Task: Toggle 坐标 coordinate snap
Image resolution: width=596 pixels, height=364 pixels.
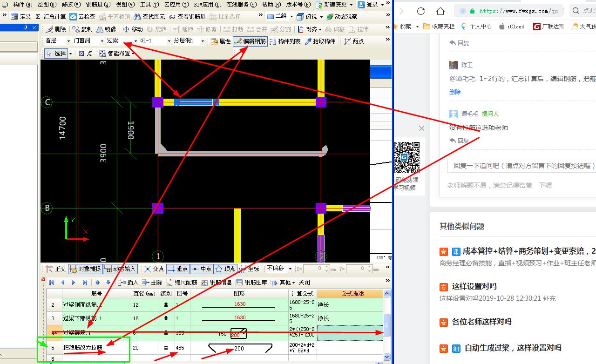Action: pos(249,269)
